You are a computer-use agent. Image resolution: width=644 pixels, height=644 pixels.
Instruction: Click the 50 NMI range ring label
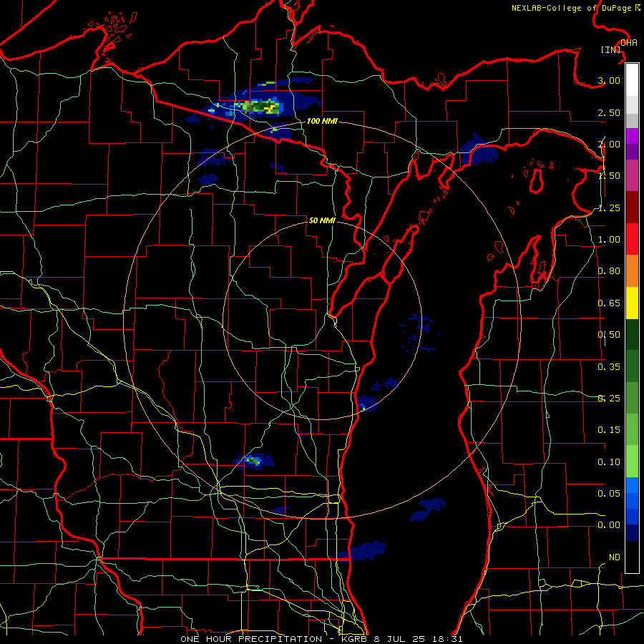click(x=322, y=220)
